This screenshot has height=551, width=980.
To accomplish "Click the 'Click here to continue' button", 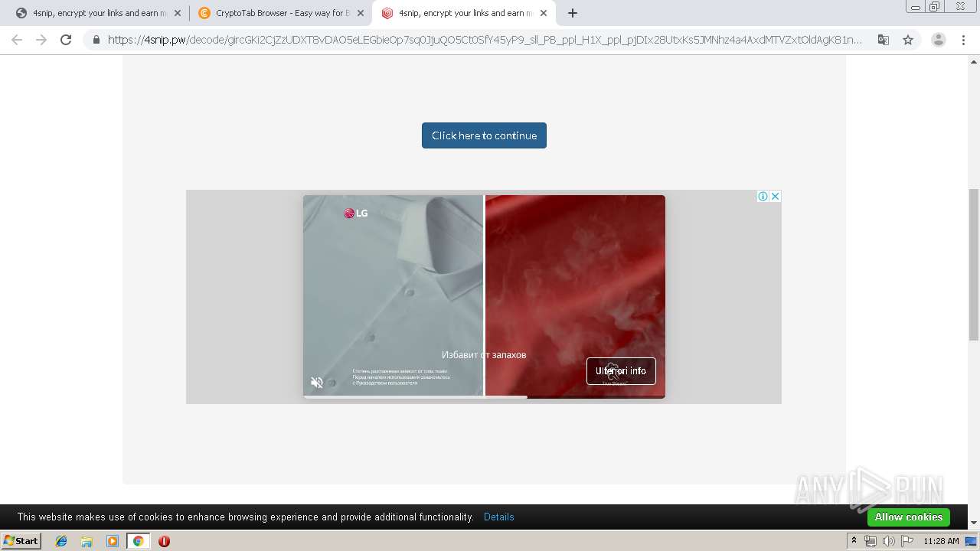I will 484,135.
